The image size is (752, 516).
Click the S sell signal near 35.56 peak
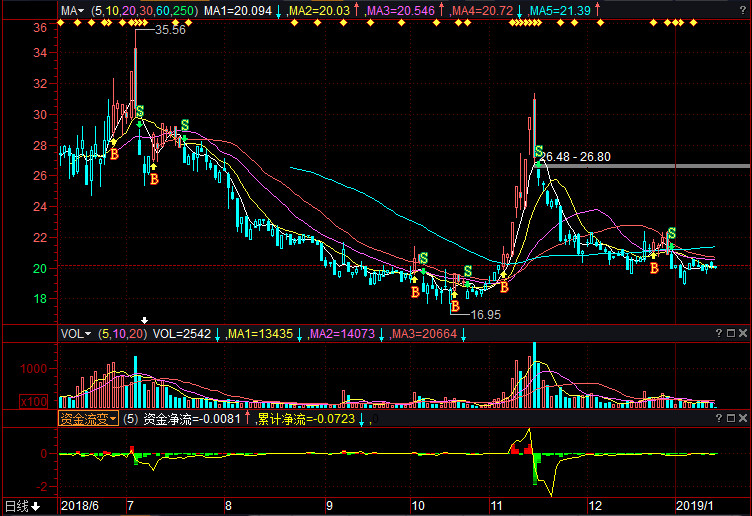(139, 111)
